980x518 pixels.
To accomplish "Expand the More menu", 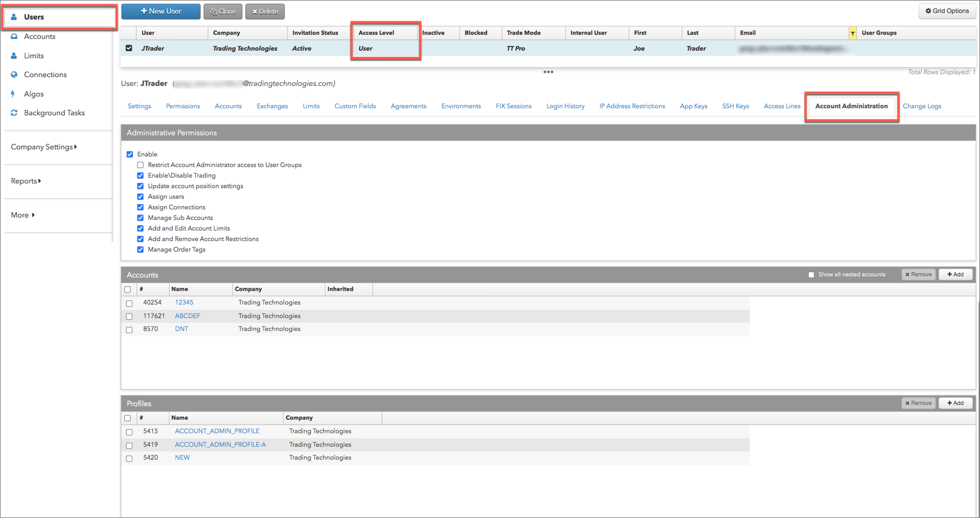I will 22,215.
